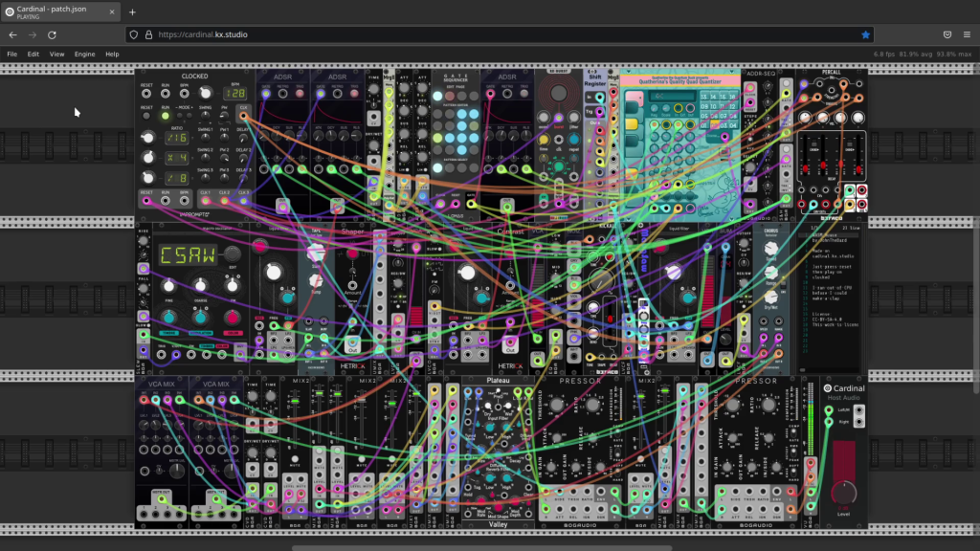Image resolution: width=980 pixels, height=551 pixels.
Task: Bookmark this page with the star icon
Action: coord(865,35)
